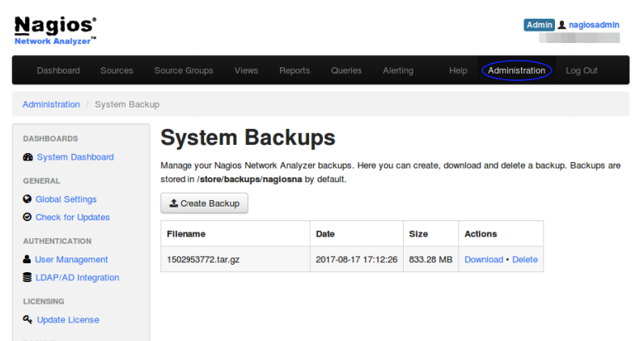Open Source Groups in navigation bar

(x=184, y=70)
